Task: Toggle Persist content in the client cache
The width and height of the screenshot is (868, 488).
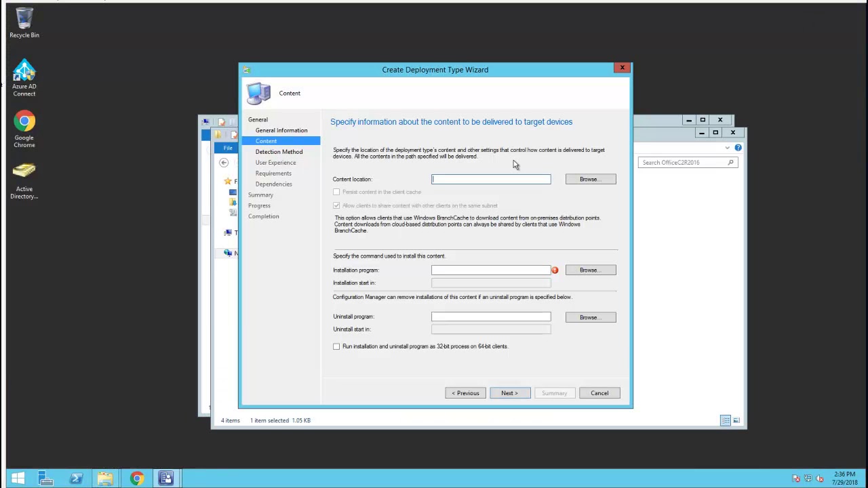Action: [336, 192]
